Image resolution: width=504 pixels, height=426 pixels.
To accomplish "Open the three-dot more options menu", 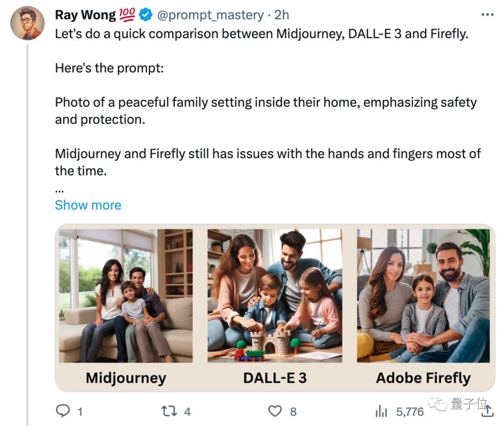I will [x=487, y=15].
